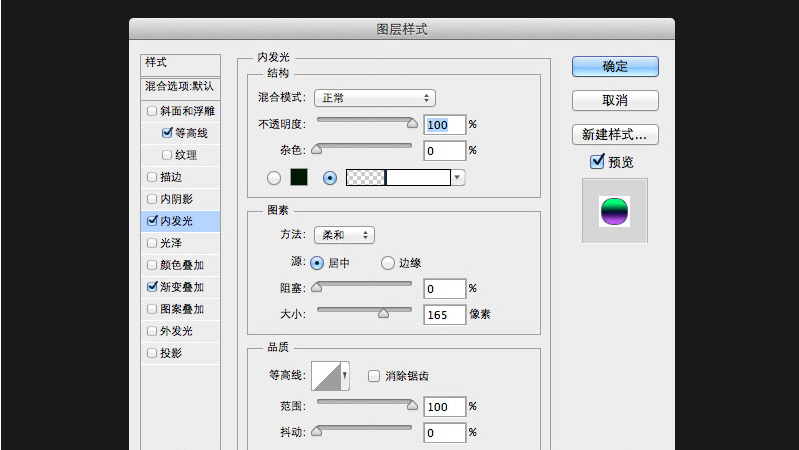Open the 外发光 style page
Screen dimensions: 799x450
coord(176,331)
